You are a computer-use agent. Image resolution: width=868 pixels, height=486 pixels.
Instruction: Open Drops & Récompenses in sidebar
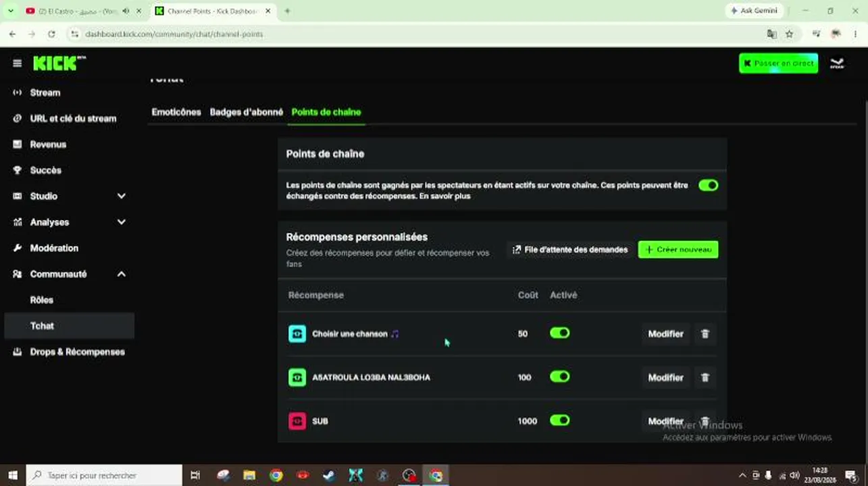point(77,352)
